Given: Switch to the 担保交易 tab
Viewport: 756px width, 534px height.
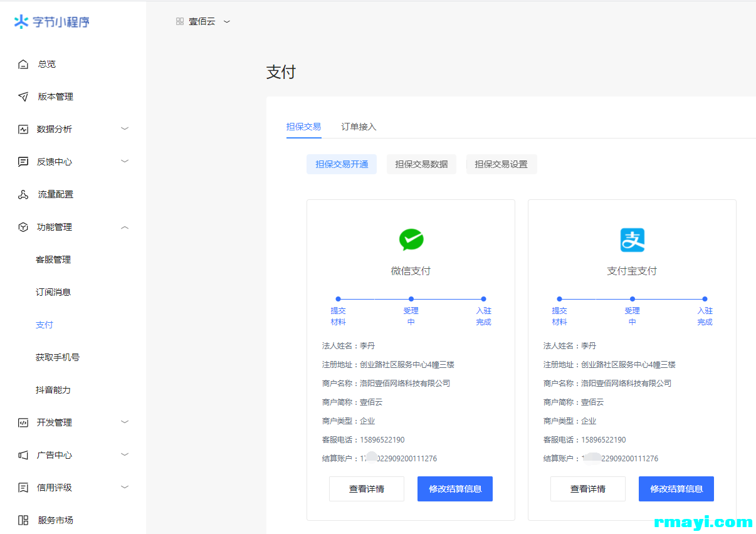Looking at the screenshot, I should [x=304, y=127].
